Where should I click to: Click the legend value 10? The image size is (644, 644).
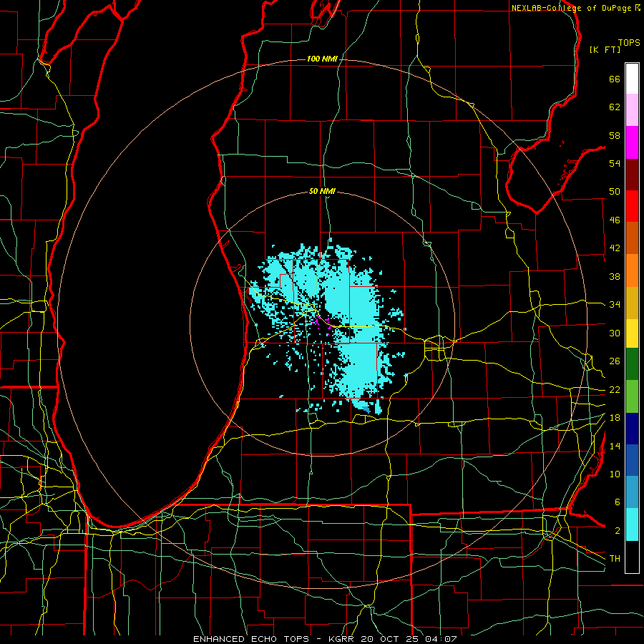point(615,474)
